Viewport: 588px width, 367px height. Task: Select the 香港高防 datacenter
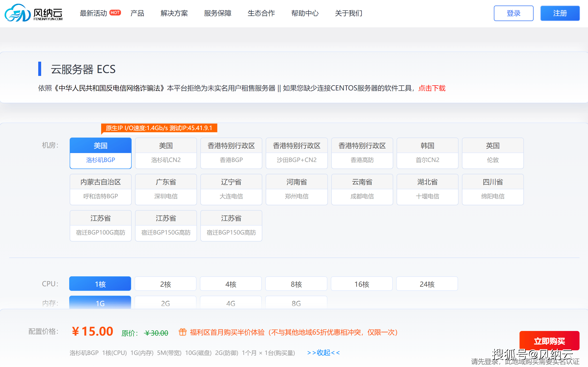pos(362,153)
